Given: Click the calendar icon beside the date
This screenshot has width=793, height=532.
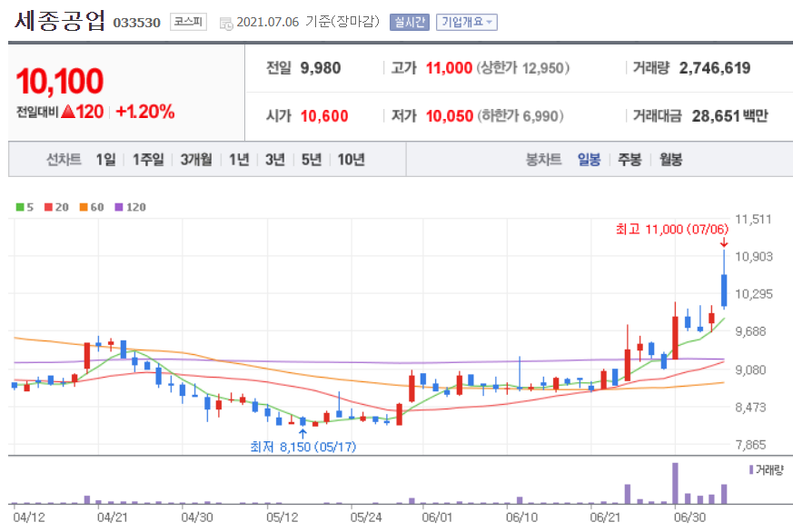Looking at the screenshot, I should 226,24.
